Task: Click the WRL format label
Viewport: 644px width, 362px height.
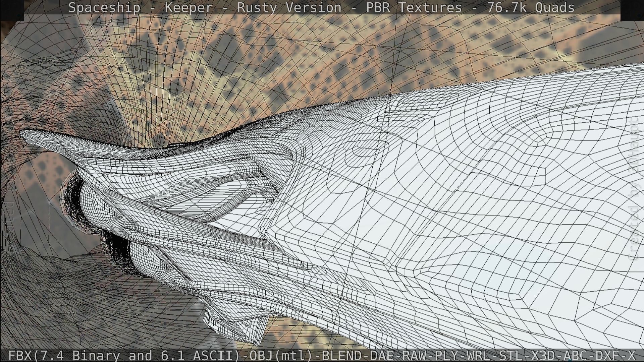Action: (479, 355)
